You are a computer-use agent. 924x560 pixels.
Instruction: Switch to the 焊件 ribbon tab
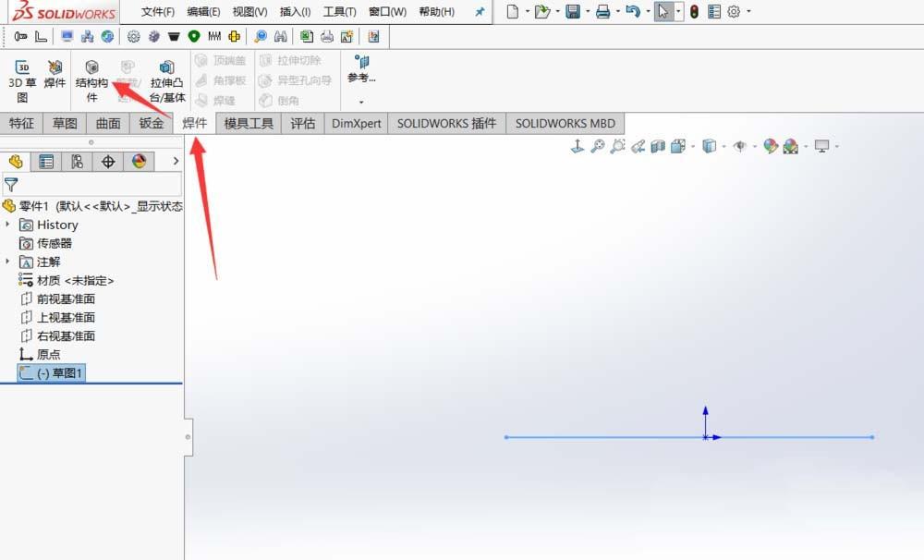tap(195, 123)
